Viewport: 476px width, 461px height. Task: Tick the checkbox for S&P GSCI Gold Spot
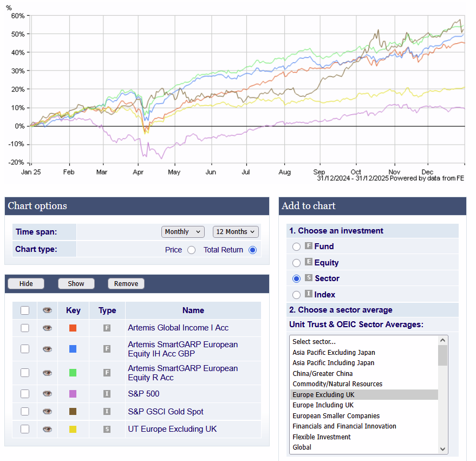coord(25,412)
